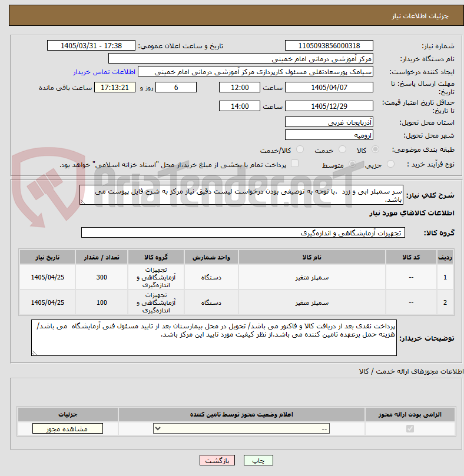Select the کالا/خدمت radio button
This screenshot has width=464, height=476.
point(300,149)
